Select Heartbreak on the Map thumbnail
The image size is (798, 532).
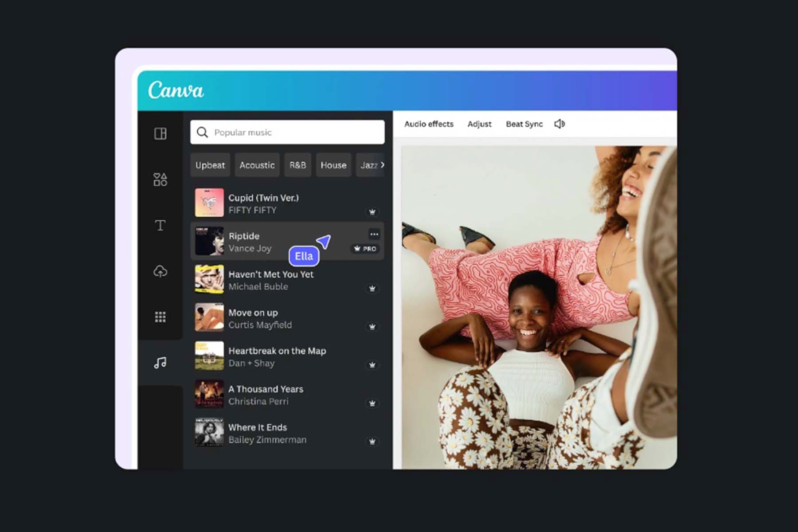coord(209,356)
